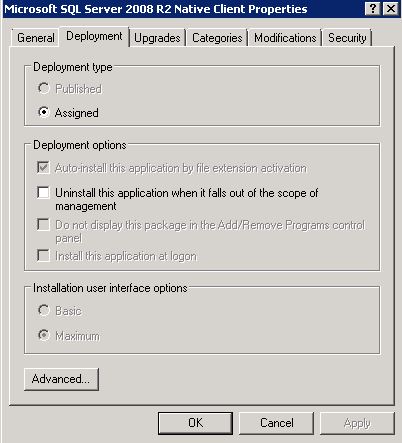This screenshot has width=402, height=443.
Task: Confirm the dialog with OK
Action: tap(195, 423)
